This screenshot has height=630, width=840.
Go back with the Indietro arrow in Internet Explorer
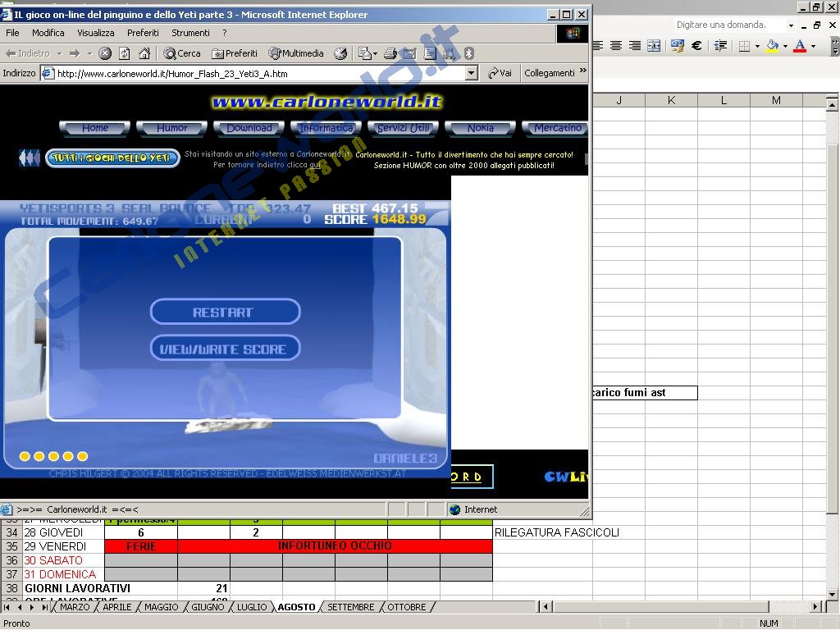pos(27,53)
